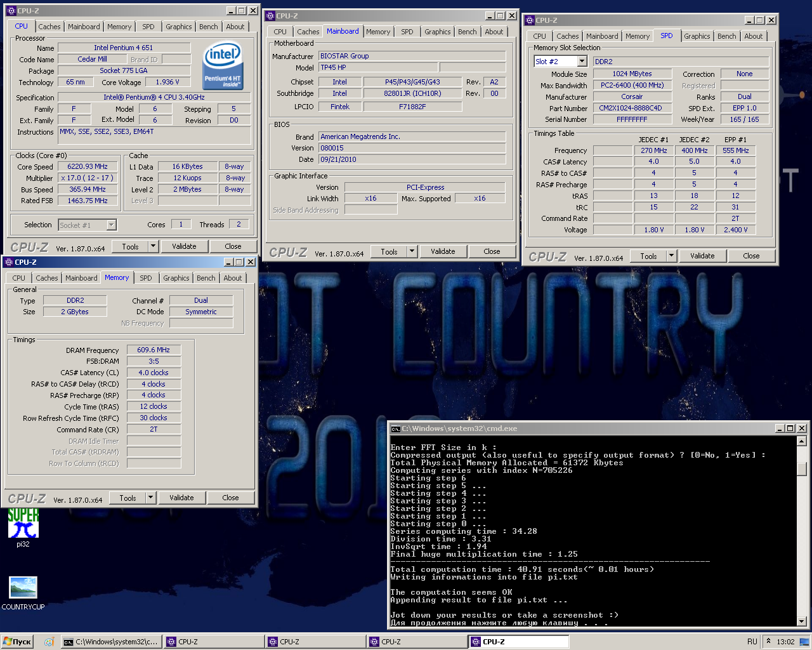Image resolution: width=812 pixels, height=650 pixels.
Task: Open SPD tab in Mainboard window
Action: pos(407,32)
